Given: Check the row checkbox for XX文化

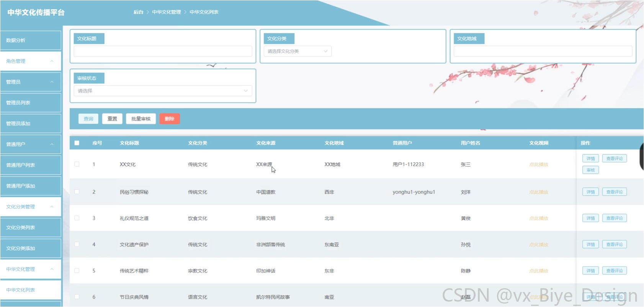Looking at the screenshot, I should pyautogui.click(x=77, y=164).
